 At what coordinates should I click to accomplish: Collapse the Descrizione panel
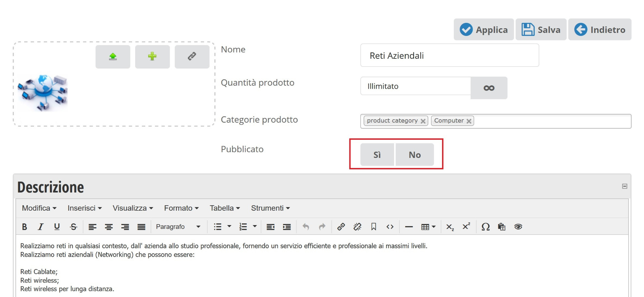625,186
